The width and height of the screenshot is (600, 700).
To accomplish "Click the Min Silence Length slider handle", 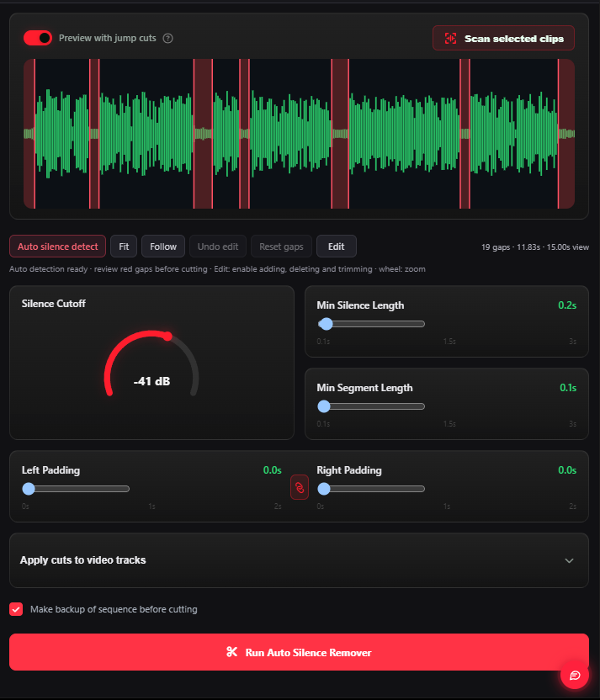I will (327, 324).
